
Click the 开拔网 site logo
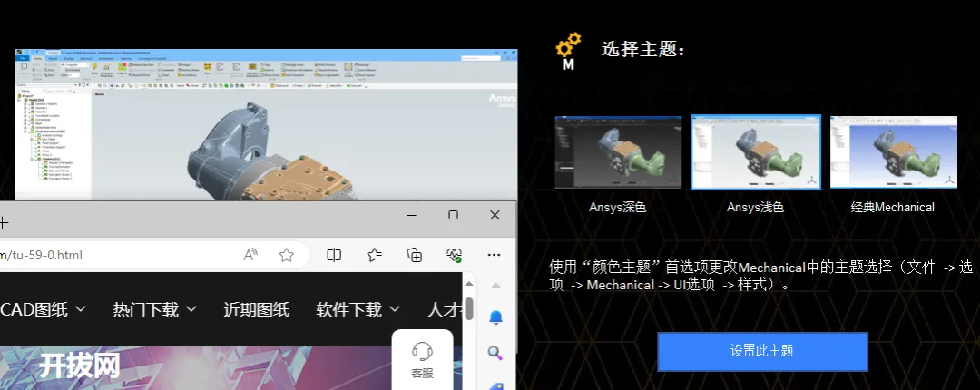[80, 367]
